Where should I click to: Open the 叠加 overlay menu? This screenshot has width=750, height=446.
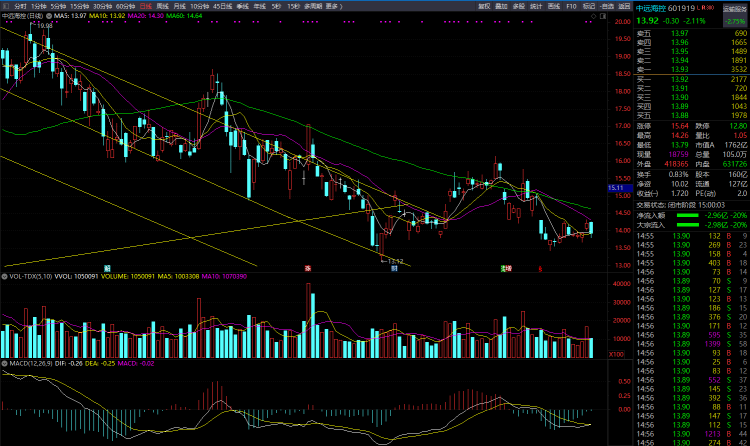pyautogui.click(x=501, y=6)
